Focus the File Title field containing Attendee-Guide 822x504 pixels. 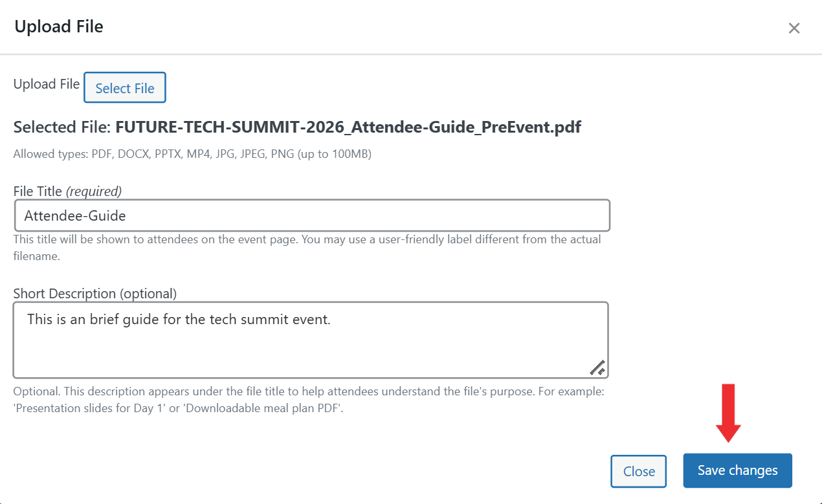click(312, 215)
